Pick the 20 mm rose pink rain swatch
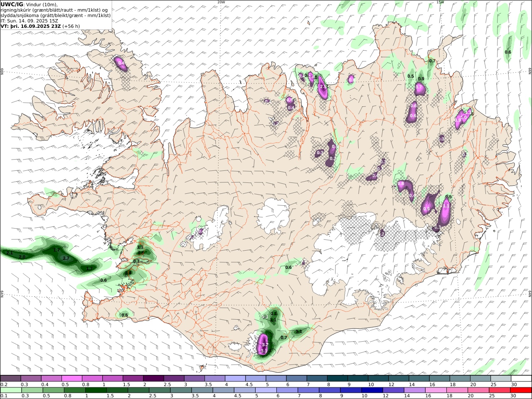 tap(478, 390)
